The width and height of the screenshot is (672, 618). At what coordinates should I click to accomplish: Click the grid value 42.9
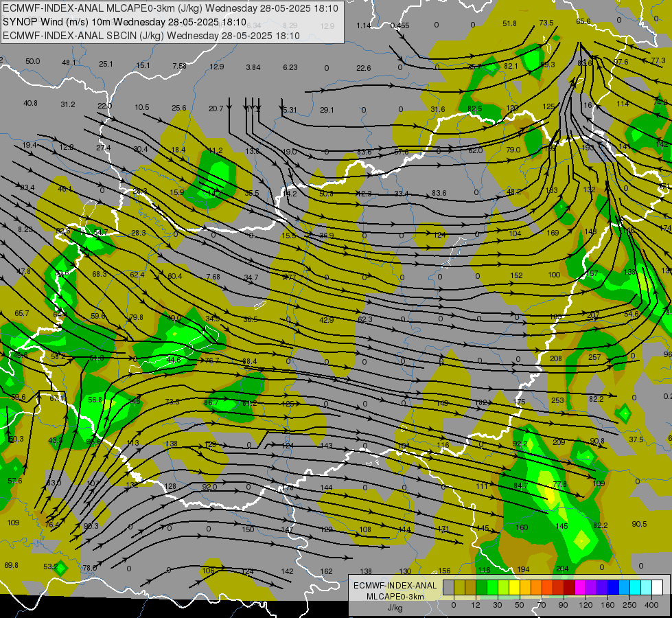coord(327,319)
